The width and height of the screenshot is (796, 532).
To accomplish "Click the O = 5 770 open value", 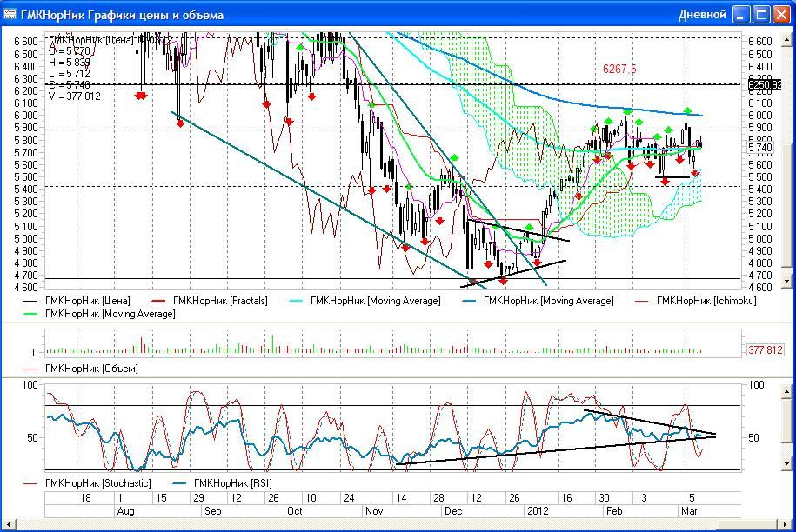I will (x=70, y=51).
